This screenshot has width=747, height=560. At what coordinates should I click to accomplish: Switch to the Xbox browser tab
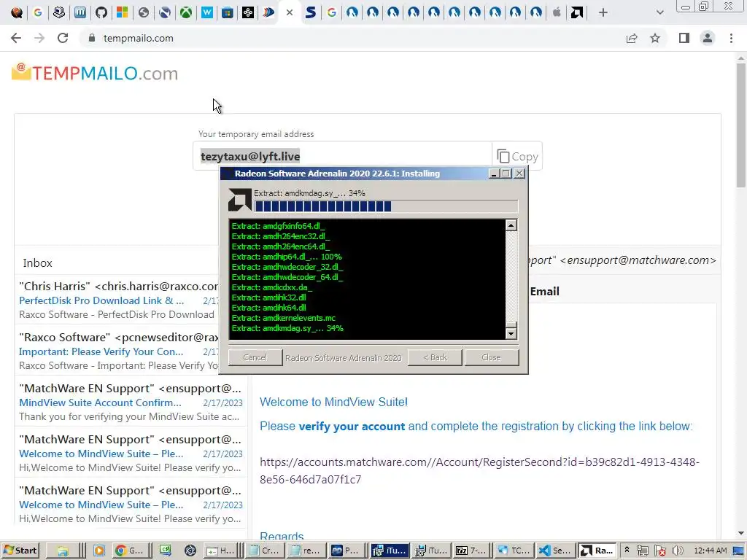pyautogui.click(x=186, y=12)
